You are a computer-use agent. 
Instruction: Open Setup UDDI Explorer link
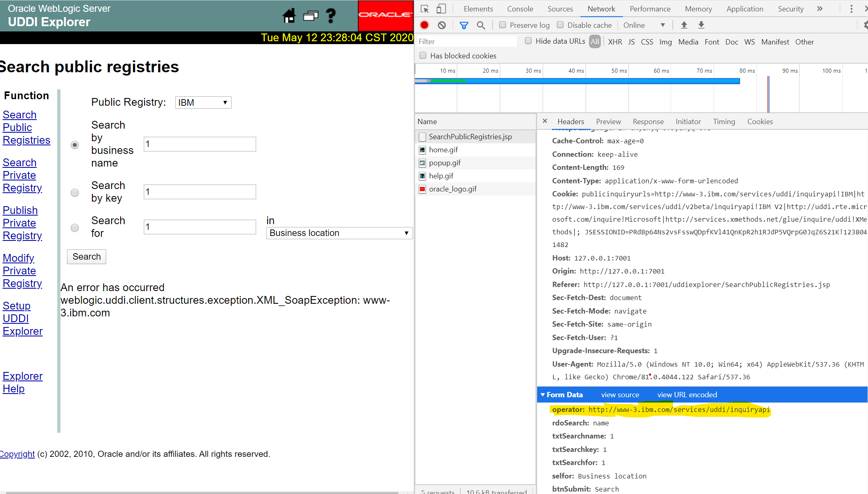coord(22,318)
